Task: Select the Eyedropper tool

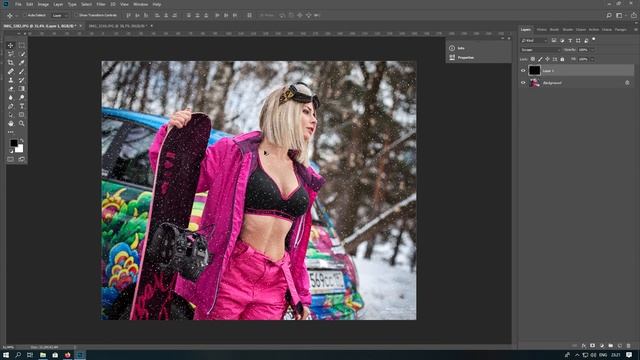Action: pyautogui.click(x=22, y=62)
